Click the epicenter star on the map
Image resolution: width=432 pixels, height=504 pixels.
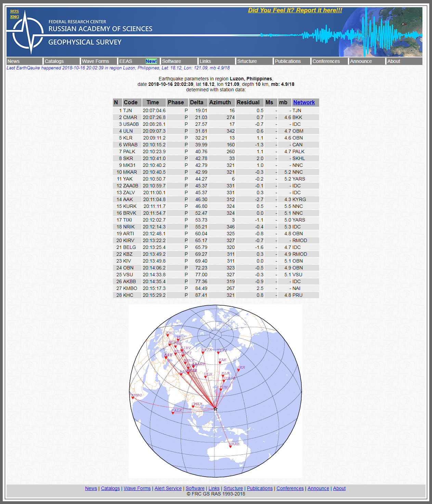tap(215, 409)
